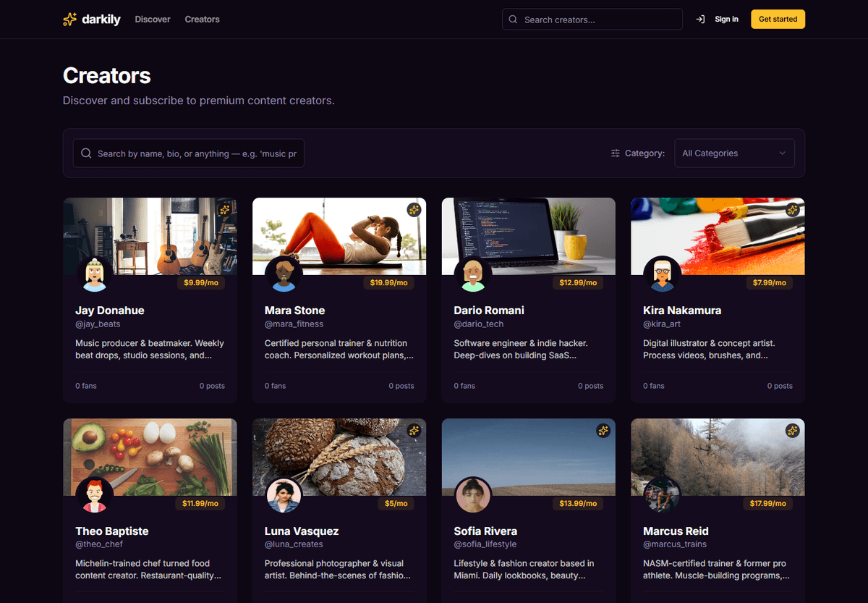Click the rustic bread cover image
868x603 pixels.
tap(339, 457)
